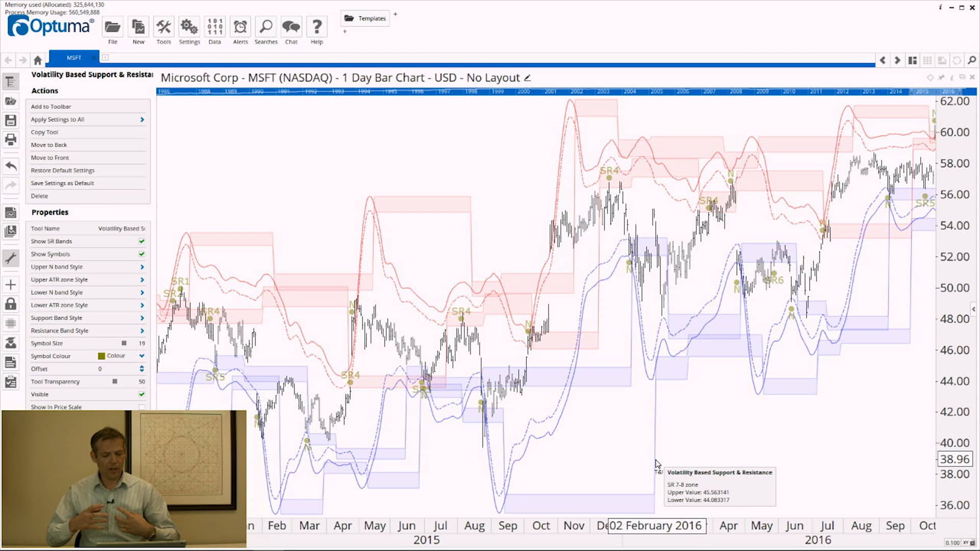The image size is (980, 551).
Task: Toggle the Visible checkbox
Action: tap(142, 394)
